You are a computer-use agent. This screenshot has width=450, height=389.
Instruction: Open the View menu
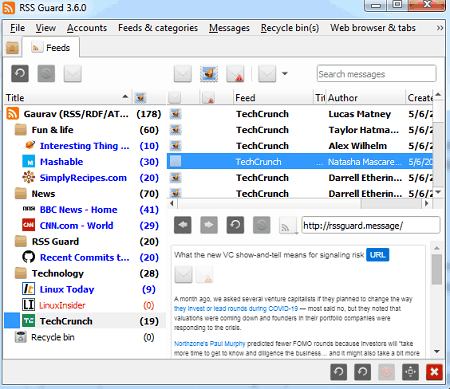(46, 28)
